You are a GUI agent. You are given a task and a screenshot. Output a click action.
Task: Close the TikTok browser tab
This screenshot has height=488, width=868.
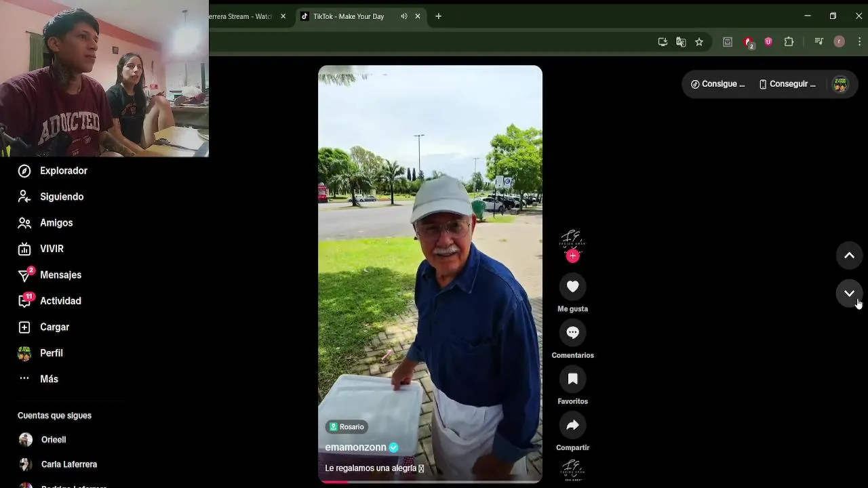click(x=418, y=16)
